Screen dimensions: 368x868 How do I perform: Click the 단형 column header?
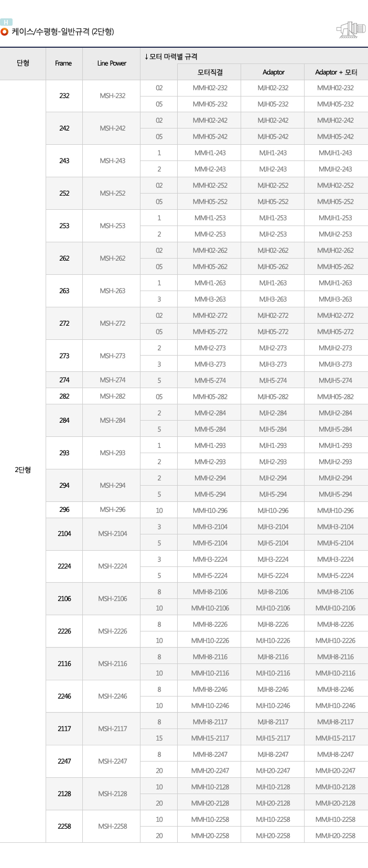point(23,63)
